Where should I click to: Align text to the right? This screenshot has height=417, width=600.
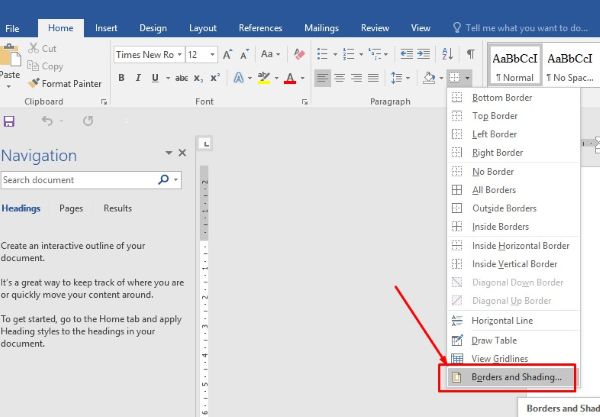pyautogui.click(x=356, y=78)
